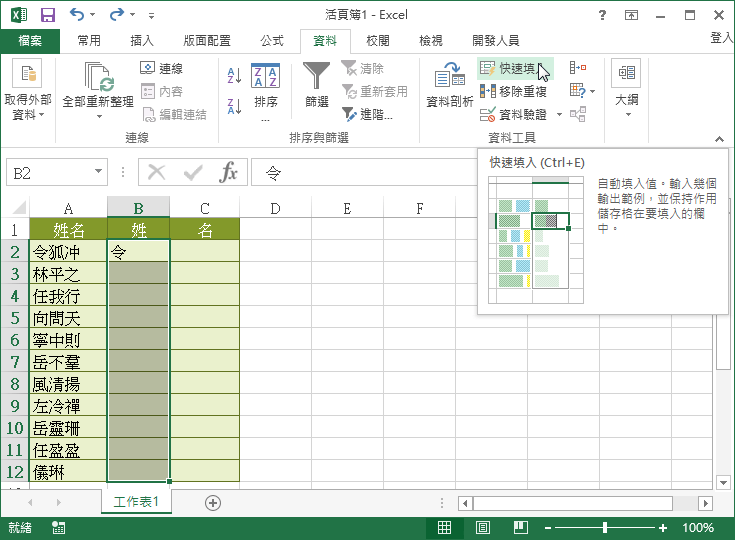Switch to the 檢視 tab

(x=431, y=41)
